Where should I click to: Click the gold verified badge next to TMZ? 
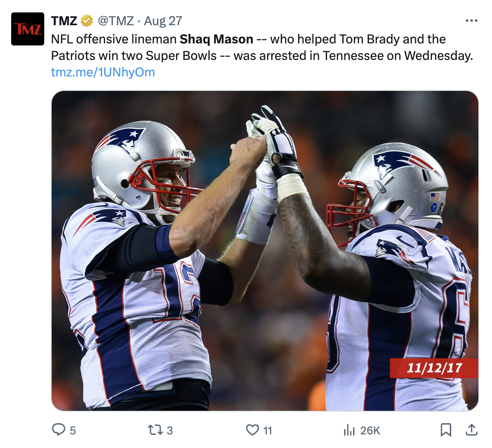pyautogui.click(x=86, y=21)
